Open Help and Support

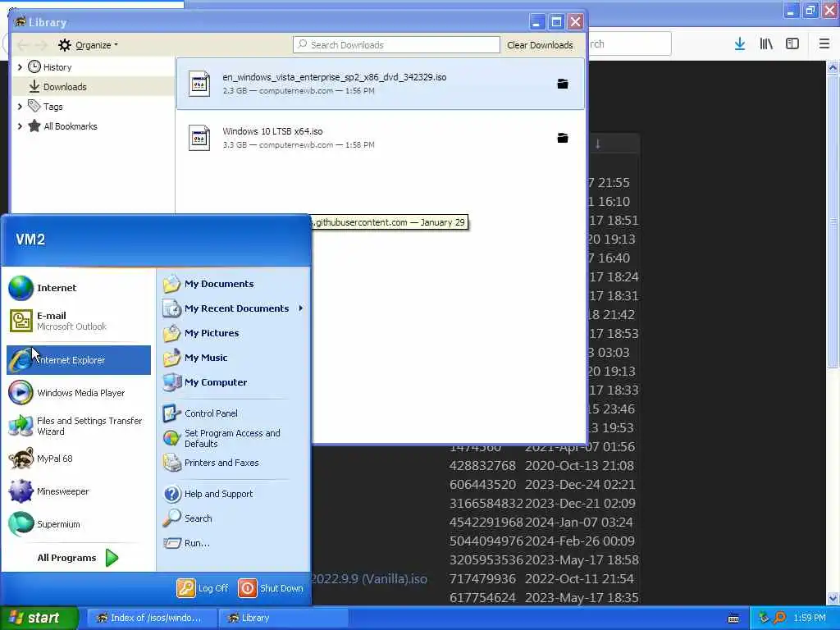(234, 494)
